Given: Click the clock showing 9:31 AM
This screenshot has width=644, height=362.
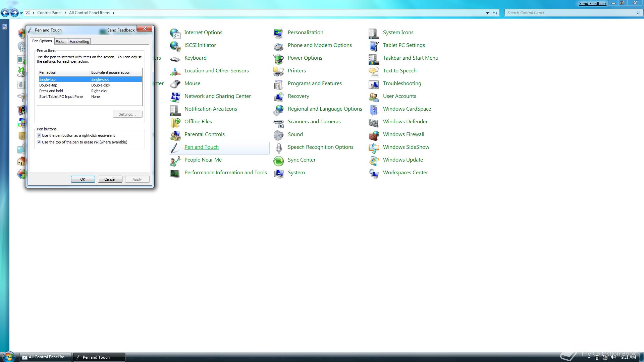Looking at the screenshot, I should [x=629, y=357].
